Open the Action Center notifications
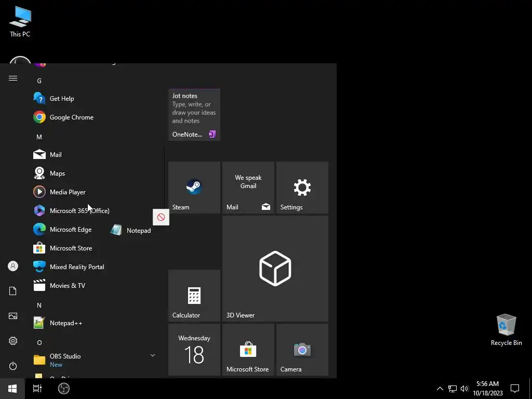 515,389
